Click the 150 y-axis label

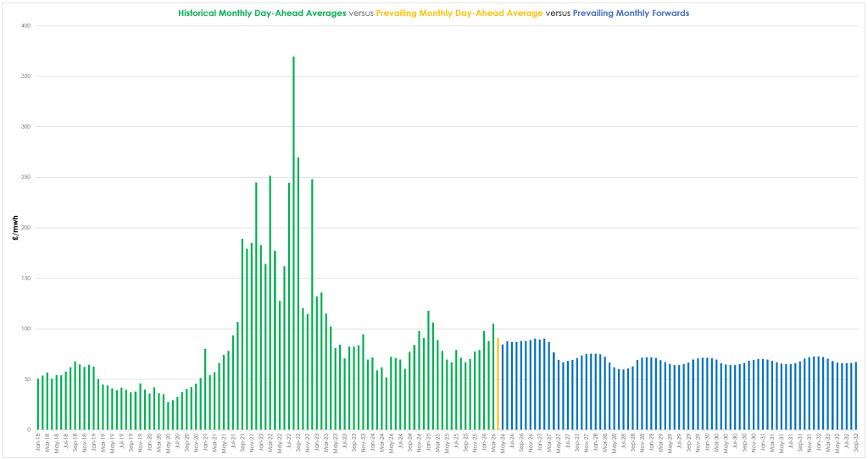26,279
